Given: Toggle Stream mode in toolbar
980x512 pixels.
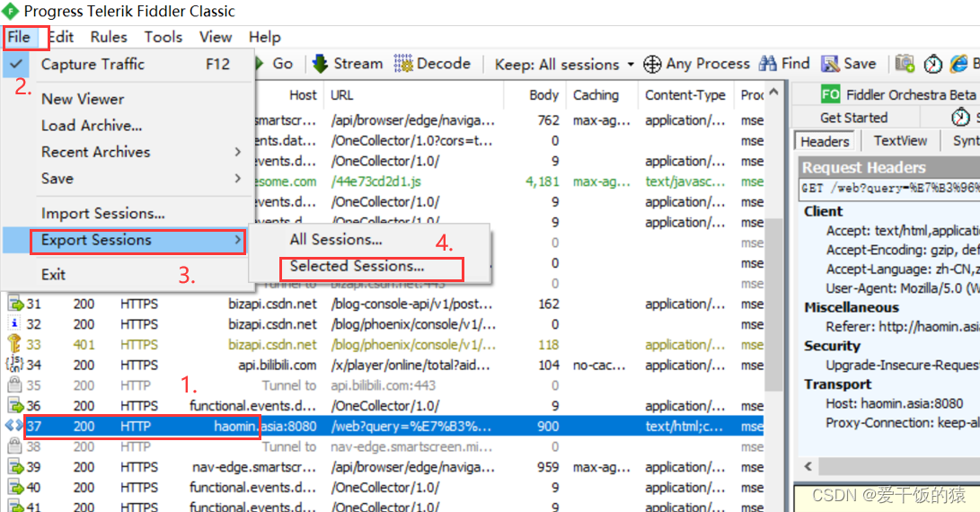Looking at the screenshot, I should click(348, 64).
